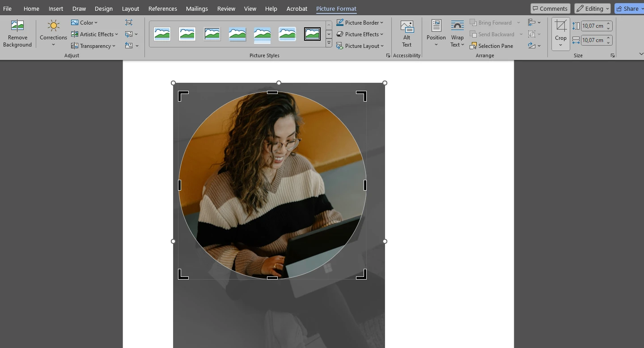This screenshot has width=644, height=348.
Task: Click the bottom-left crop corner handle
Action: (183, 274)
